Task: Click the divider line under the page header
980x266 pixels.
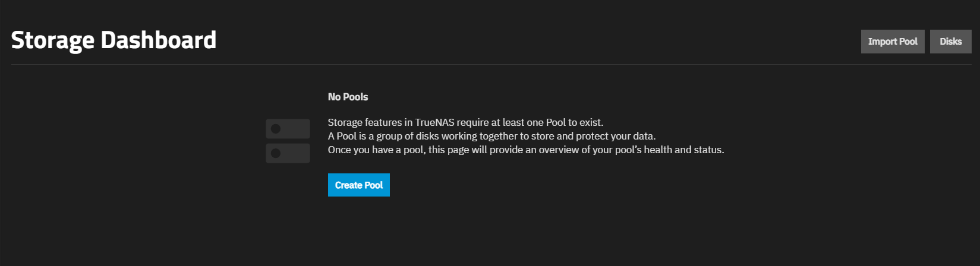Action: (x=491, y=64)
